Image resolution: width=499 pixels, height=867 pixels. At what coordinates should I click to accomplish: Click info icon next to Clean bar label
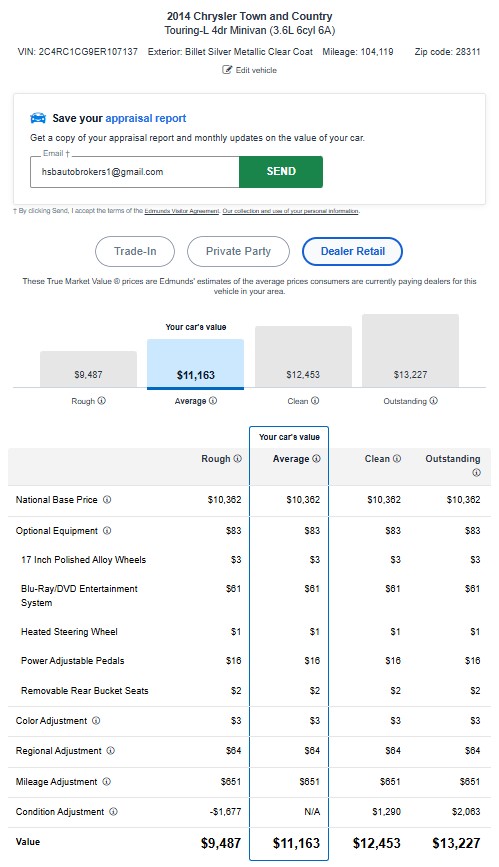(315, 400)
